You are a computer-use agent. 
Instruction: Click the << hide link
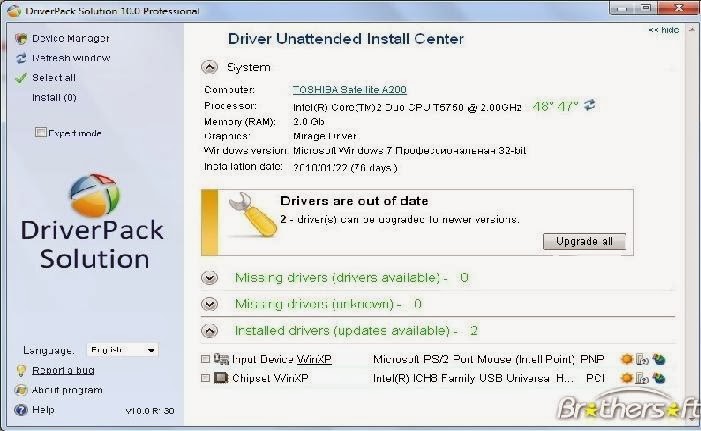pos(663,30)
